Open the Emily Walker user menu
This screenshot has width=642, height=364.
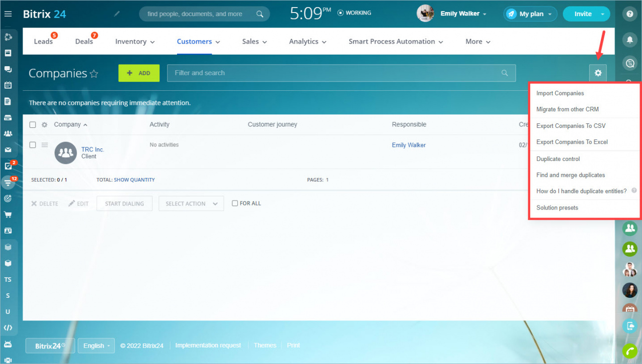(x=463, y=14)
